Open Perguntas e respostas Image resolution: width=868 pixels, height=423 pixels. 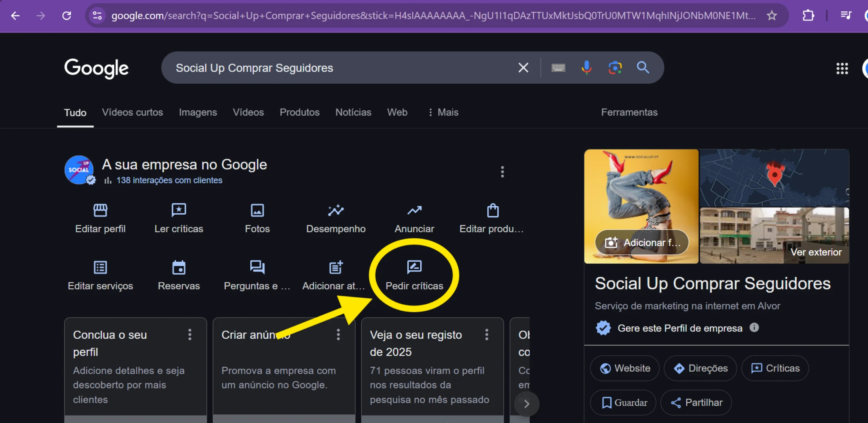tap(257, 276)
